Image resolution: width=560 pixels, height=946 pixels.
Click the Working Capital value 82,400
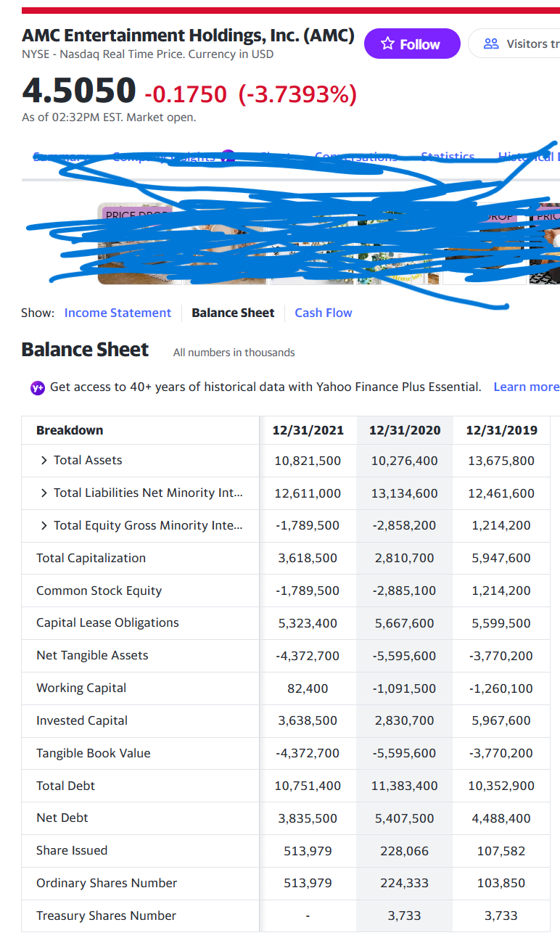[x=308, y=688]
